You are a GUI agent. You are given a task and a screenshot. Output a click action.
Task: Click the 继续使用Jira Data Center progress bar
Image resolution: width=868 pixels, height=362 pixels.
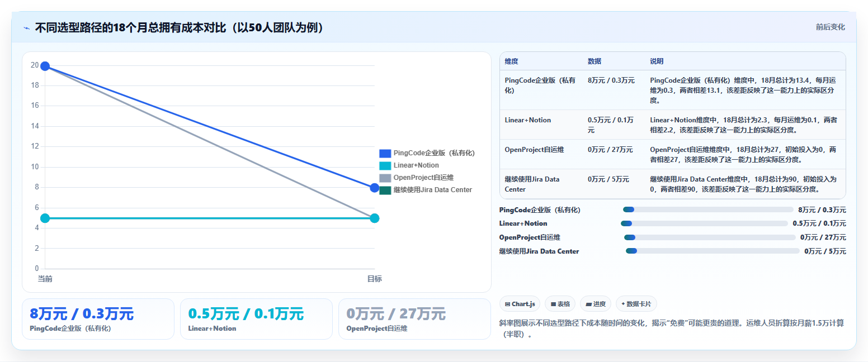click(713, 251)
